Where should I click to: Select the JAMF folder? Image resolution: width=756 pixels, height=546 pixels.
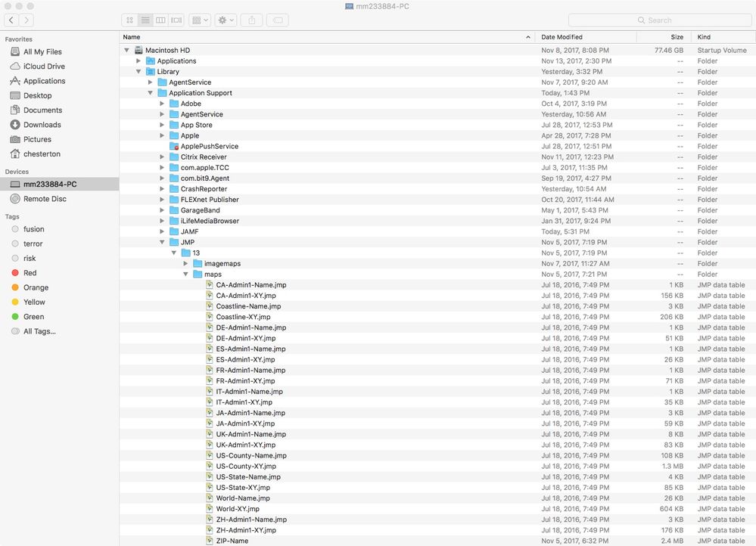coord(189,231)
